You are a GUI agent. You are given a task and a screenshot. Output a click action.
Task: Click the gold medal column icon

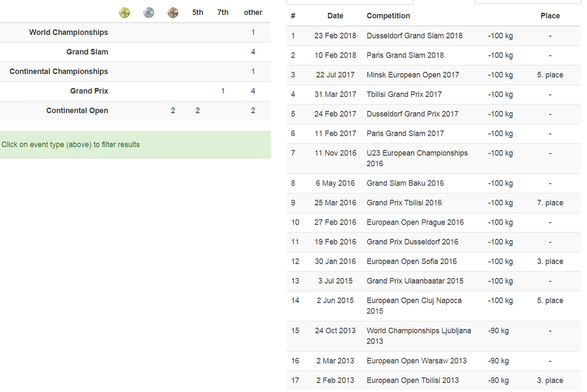click(124, 13)
